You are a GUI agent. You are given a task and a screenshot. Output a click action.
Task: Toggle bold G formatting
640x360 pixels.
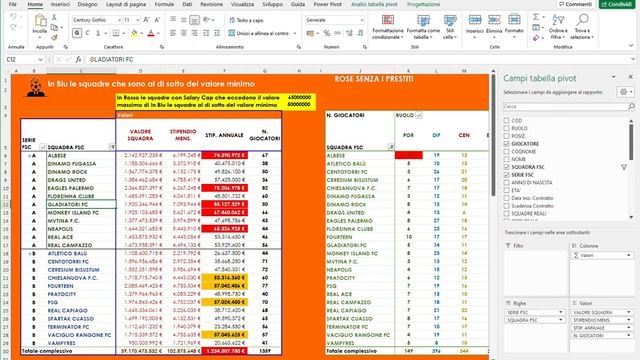pos(77,33)
